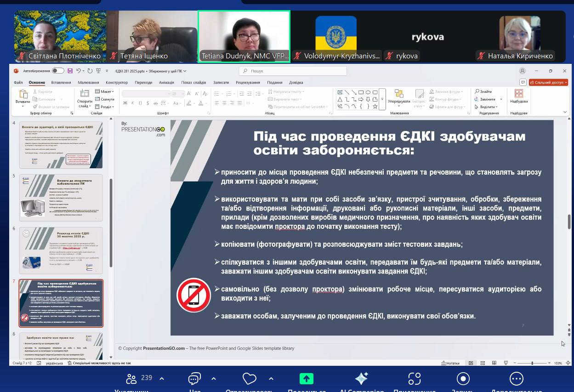Open the Zoom Participants panel icon
574x392 pixels.
(x=131, y=379)
